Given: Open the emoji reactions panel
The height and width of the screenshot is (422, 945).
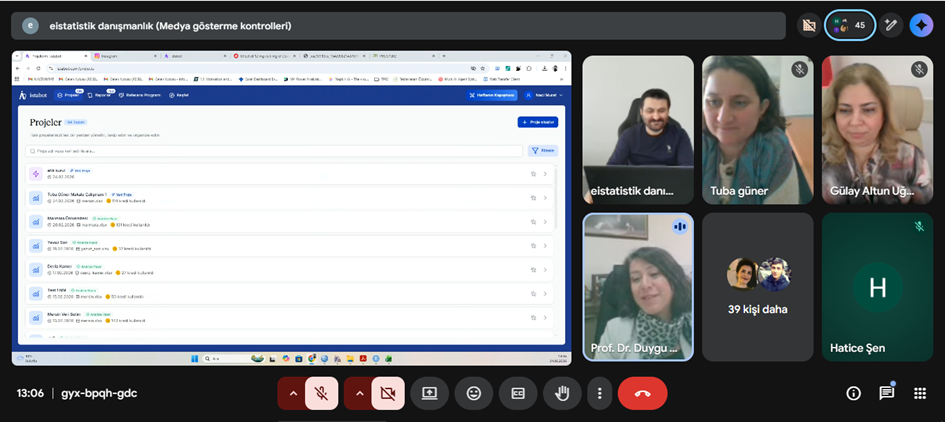Looking at the screenshot, I should pos(474,393).
